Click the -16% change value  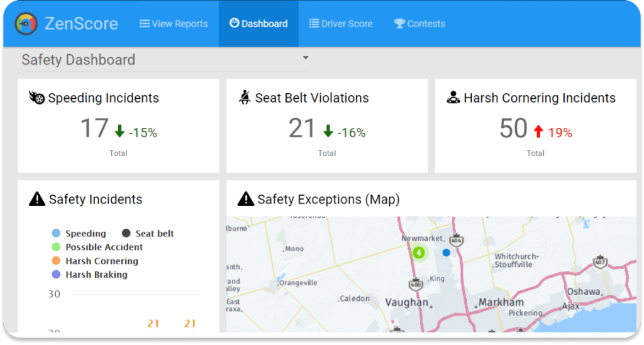coord(352,133)
